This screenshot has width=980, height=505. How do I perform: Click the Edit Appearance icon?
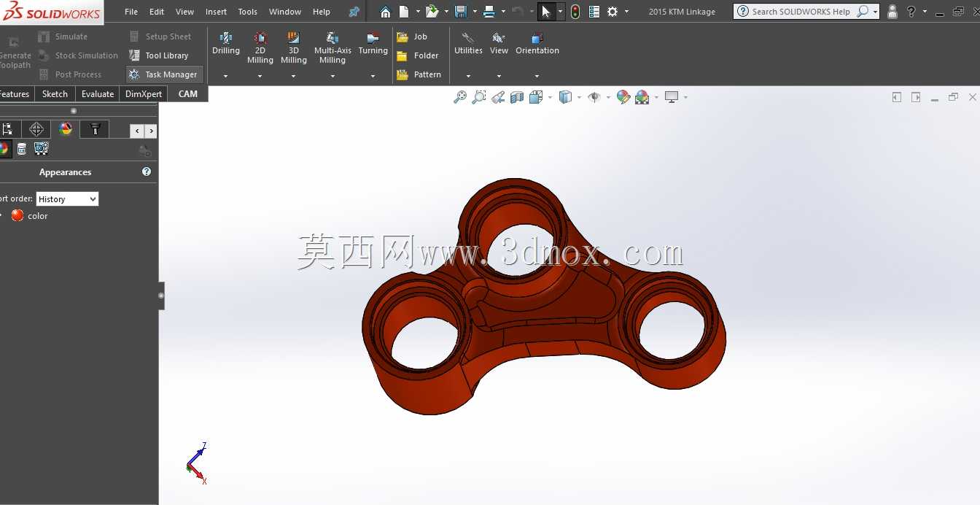click(623, 97)
